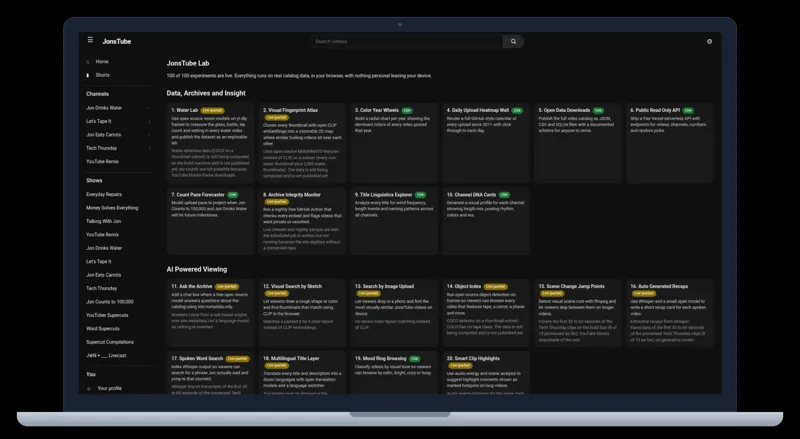Screen dimensions: 800x439
Task: Click the Home icon in sidebar
Action: coord(88,62)
